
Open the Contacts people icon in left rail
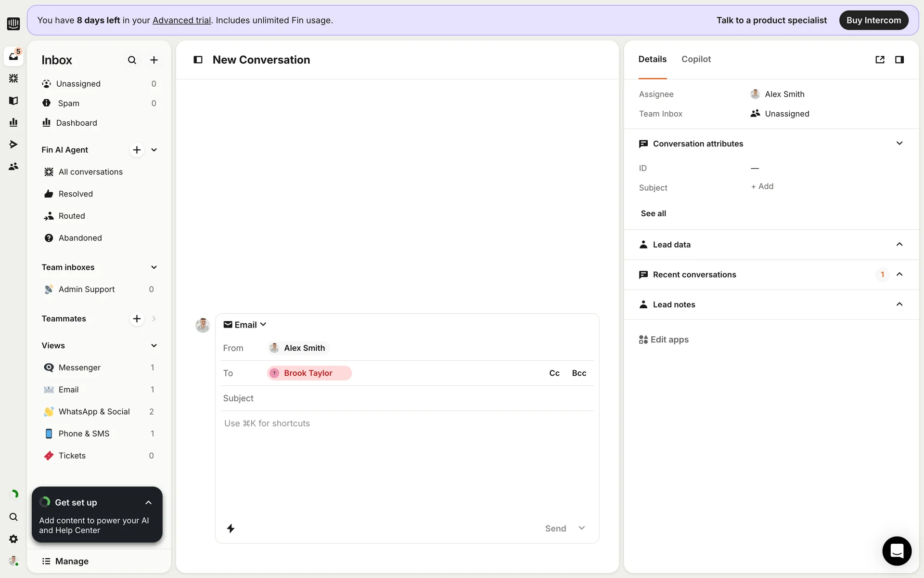pos(13,166)
